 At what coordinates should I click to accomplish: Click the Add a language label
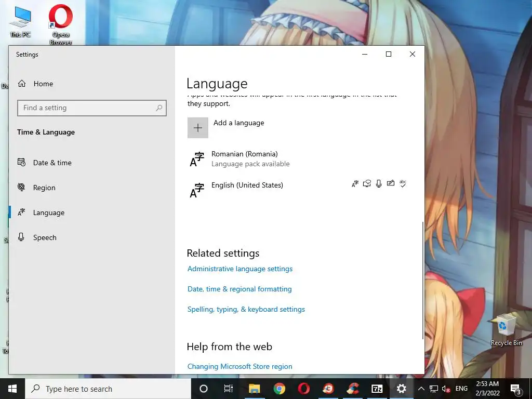pos(239,123)
